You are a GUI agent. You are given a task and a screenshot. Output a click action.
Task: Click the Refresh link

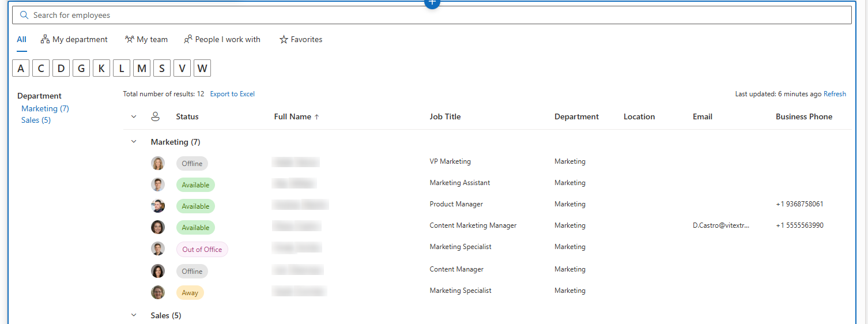click(835, 94)
